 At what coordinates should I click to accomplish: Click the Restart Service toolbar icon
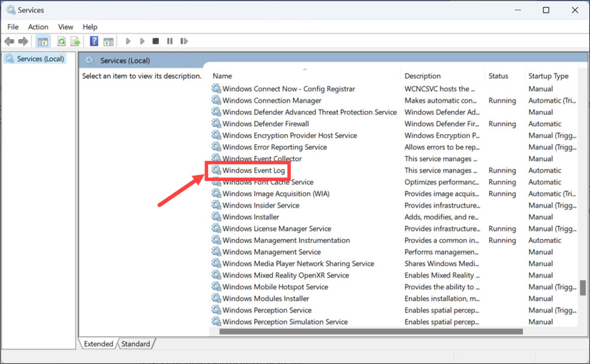tap(184, 41)
